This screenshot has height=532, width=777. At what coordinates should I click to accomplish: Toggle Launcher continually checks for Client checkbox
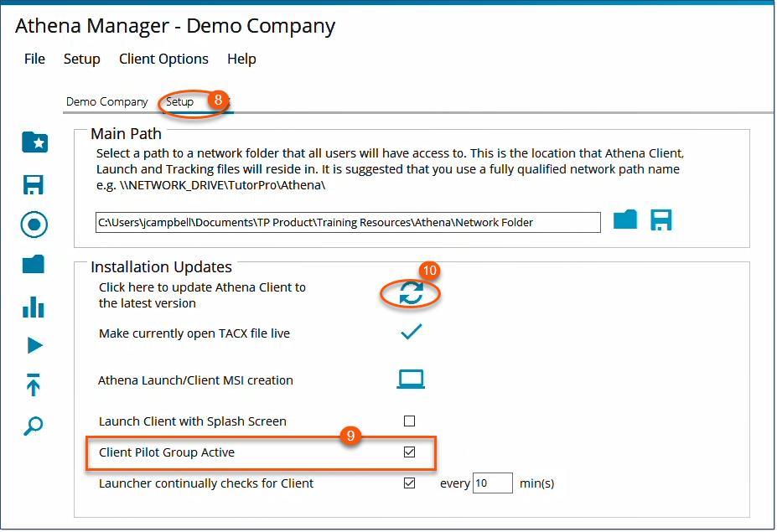coord(409,483)
